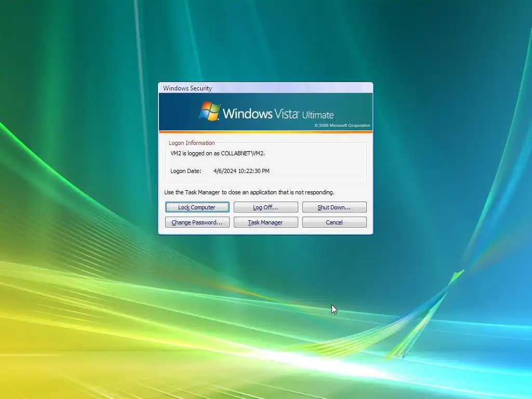The height and width of the screenshot is (399, 532).
Task: Click the 'VM2 is logged on as COLLABNET\VM2.' text
Action: 218,153
